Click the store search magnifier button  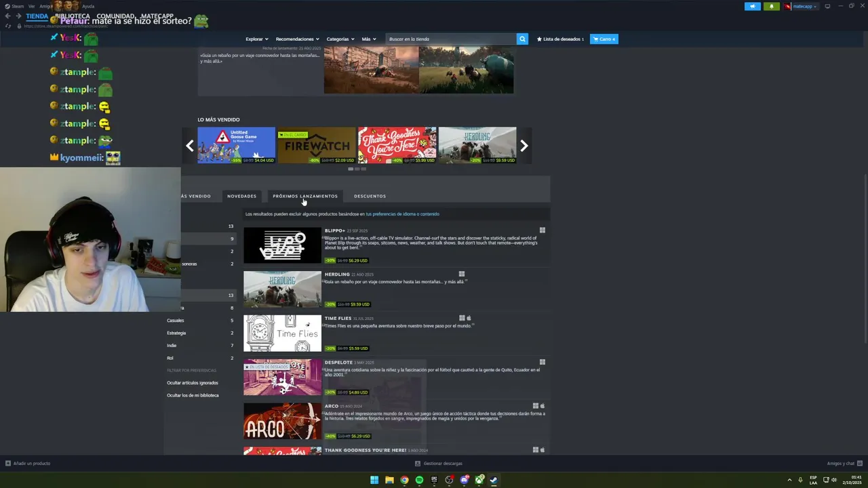coord(522,39)
